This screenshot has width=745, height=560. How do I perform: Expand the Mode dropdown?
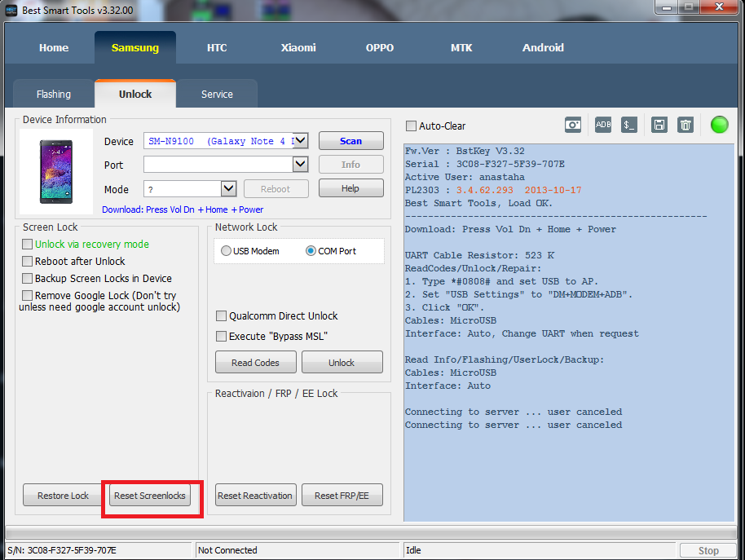coord(228,188)
